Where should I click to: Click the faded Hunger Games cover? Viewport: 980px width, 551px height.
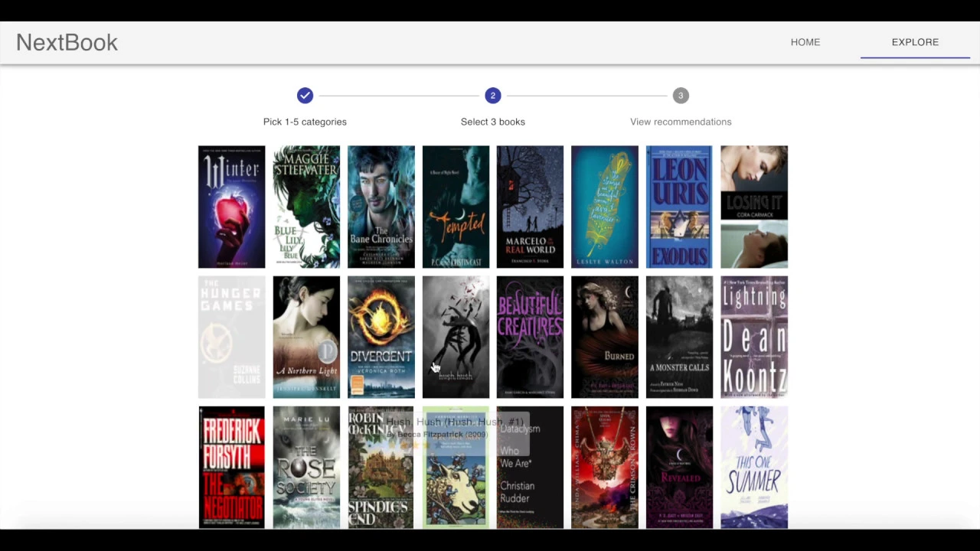(x=231, y=337)
